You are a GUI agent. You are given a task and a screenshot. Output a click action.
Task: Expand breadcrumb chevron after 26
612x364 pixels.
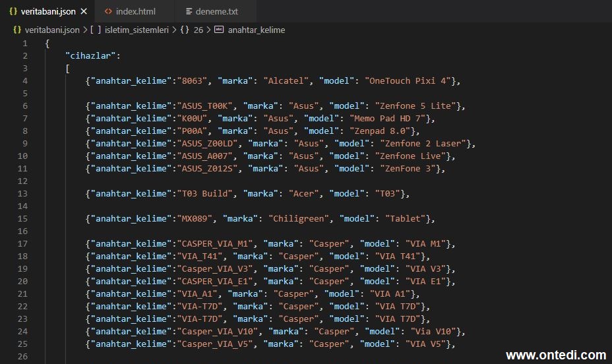click(x=208, y=30)
